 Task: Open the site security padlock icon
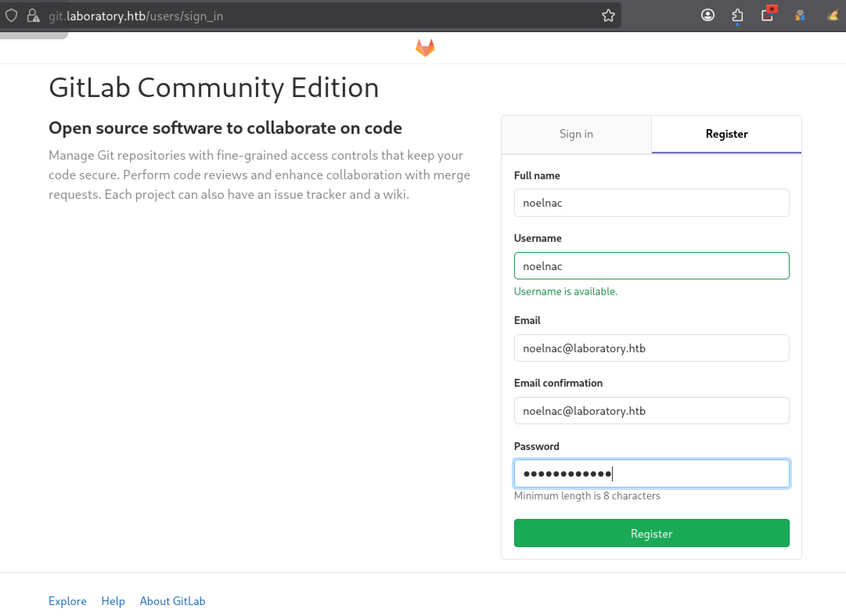33,16
